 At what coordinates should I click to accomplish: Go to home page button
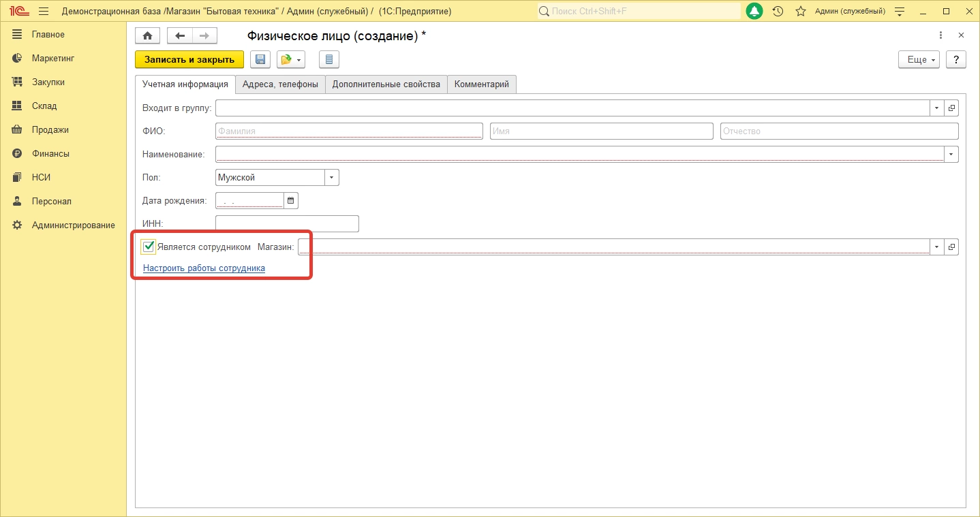click(147, 36)
